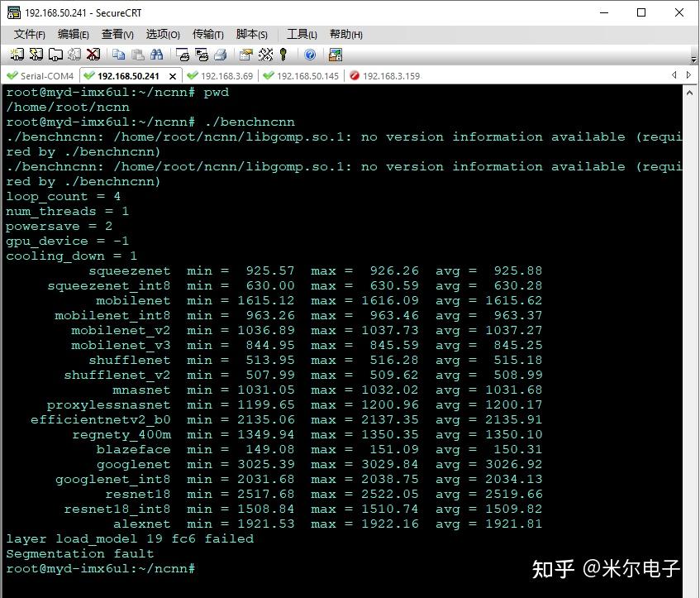Launch SecureFX from the toolbar icon
The height and width of the screenshot is (598, 700).
pos(333,55)
